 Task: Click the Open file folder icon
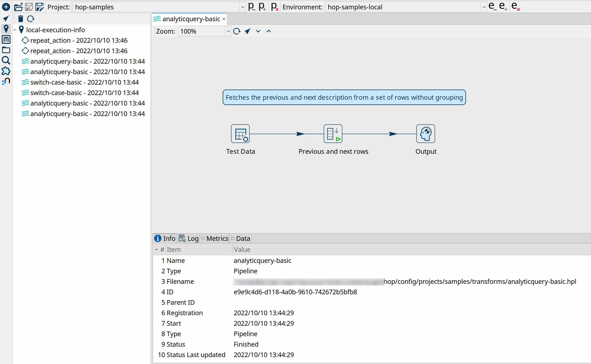click(x=18, y=7)
